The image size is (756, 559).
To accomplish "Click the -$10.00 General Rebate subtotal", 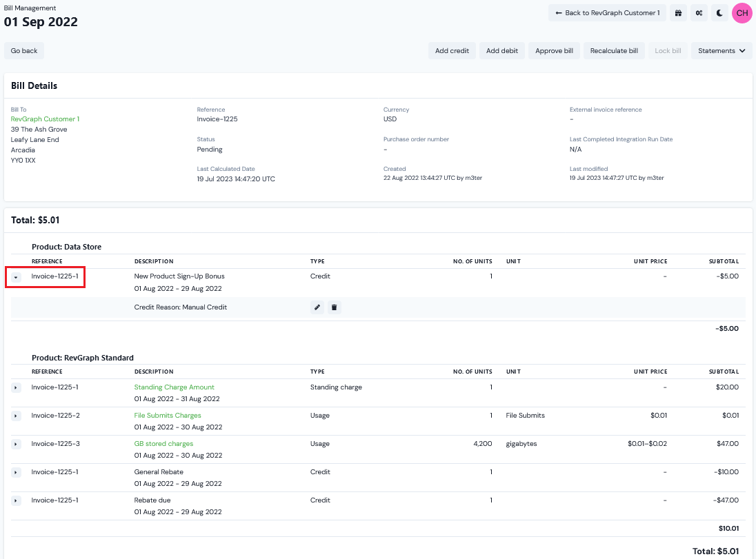I will [726, 472].
